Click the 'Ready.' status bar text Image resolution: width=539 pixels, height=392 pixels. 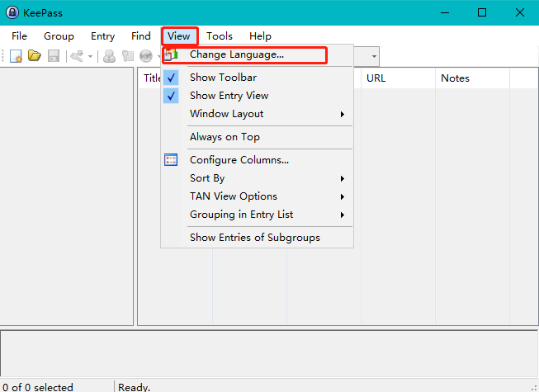click(x=134, y=387)
